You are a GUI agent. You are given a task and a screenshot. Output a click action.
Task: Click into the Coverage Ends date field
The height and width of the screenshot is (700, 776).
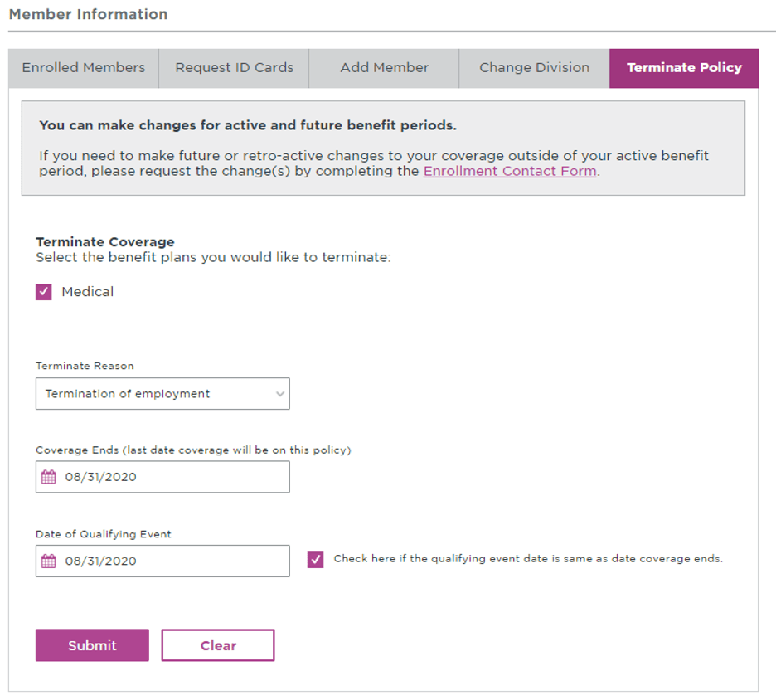click(x=162, y=477)
